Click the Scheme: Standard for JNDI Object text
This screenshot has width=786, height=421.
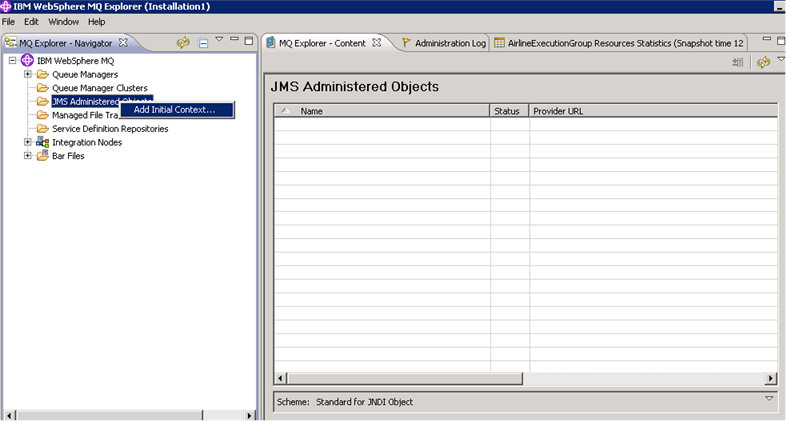pos(345,402)
